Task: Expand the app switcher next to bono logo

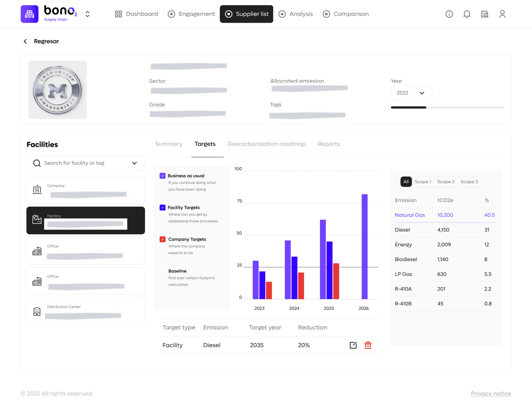Action: pyautogui.click(x=88, y=14)
